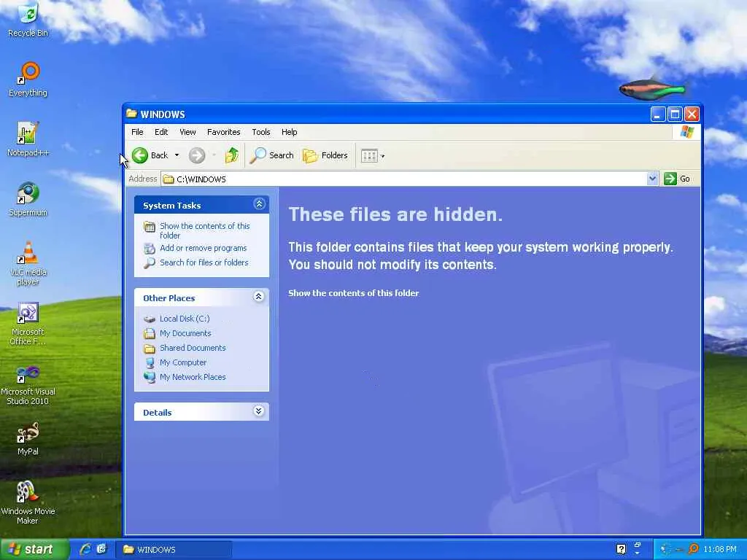Open the Help menu
Image resolution: width=747 pixels, height=560 pixels.
coord(289,132)
